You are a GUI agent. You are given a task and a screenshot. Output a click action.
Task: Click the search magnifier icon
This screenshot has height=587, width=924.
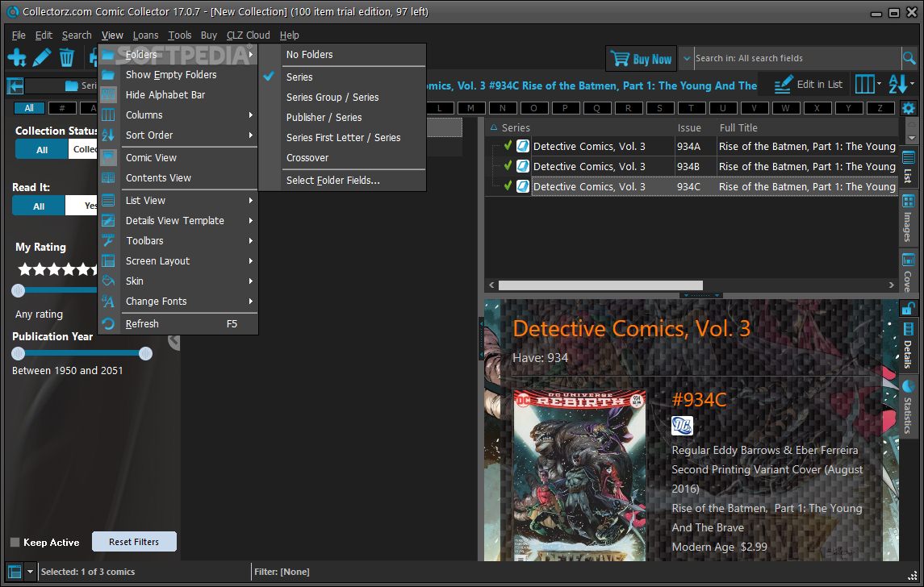[909, 58]
